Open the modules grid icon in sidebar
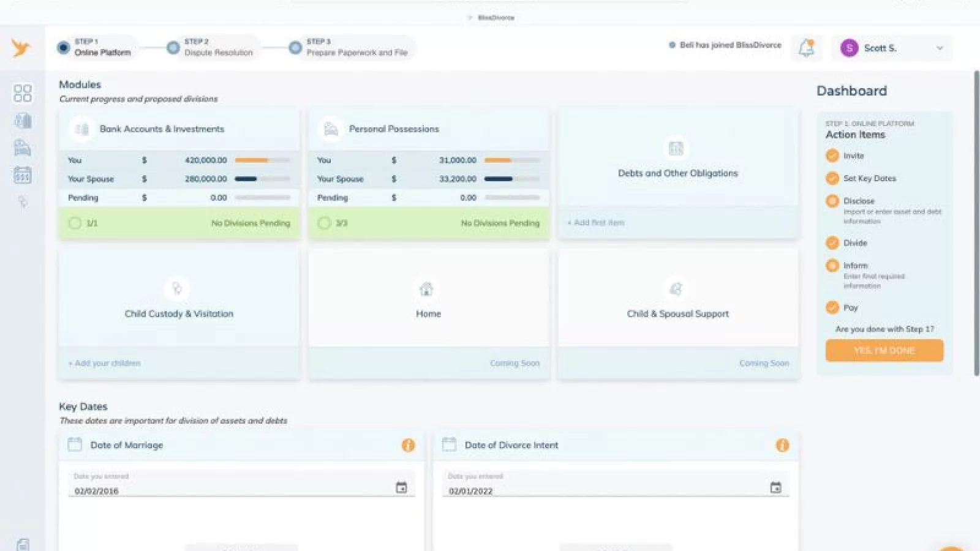 click(x=23, y=93)
